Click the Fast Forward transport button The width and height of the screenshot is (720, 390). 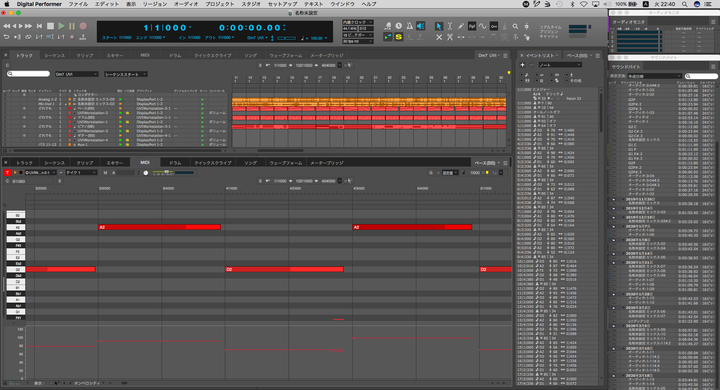coord(28,26)
